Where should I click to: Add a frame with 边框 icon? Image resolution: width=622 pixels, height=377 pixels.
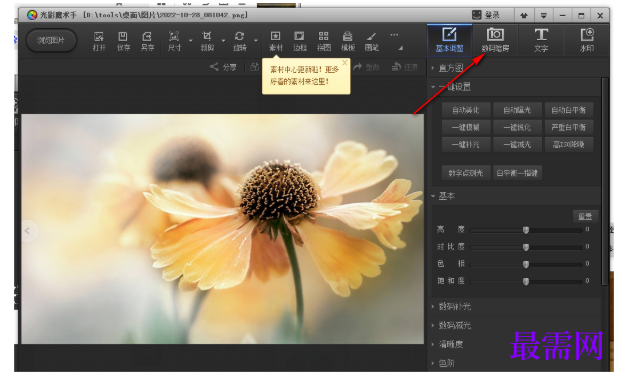pos(299,41)
